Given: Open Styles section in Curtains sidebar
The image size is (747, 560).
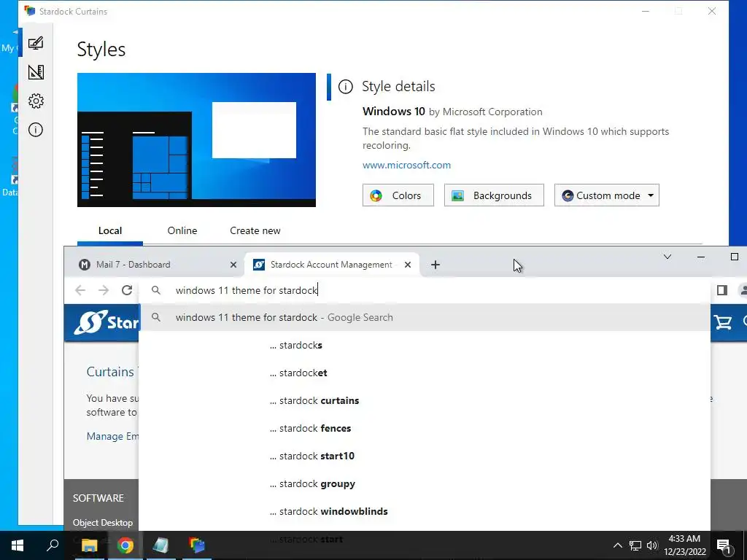Looking at the screenshot, I should 36,43.
